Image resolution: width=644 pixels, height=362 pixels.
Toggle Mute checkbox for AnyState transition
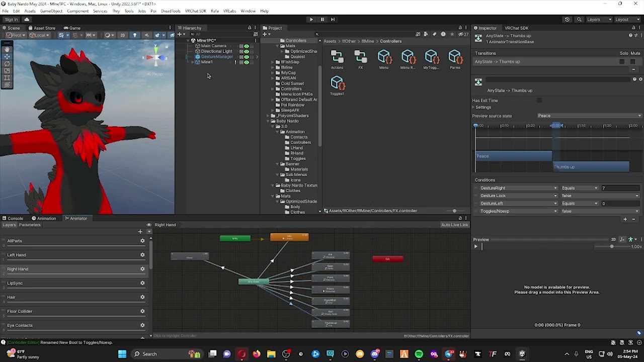[x=632, y=62]
